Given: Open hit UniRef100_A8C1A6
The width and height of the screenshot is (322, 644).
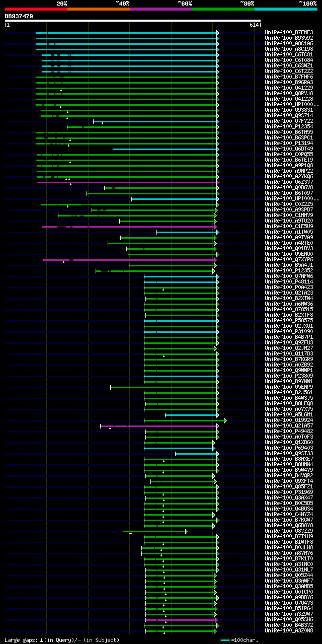Looking at the screenshot, I should click(289, 44).
